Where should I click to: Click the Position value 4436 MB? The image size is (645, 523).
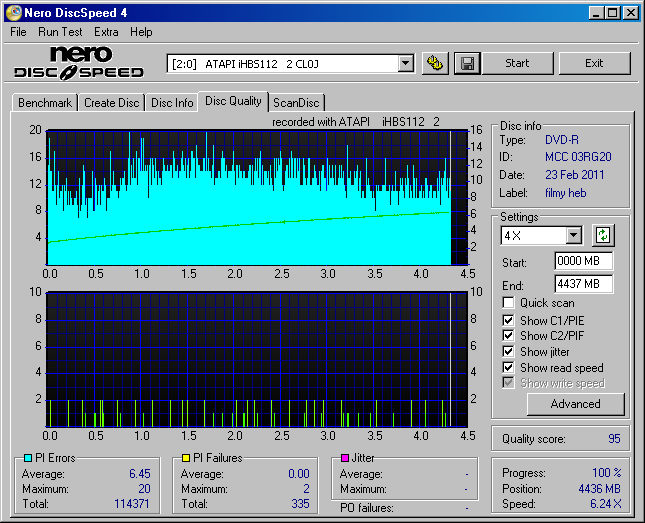tap(599, 489)
